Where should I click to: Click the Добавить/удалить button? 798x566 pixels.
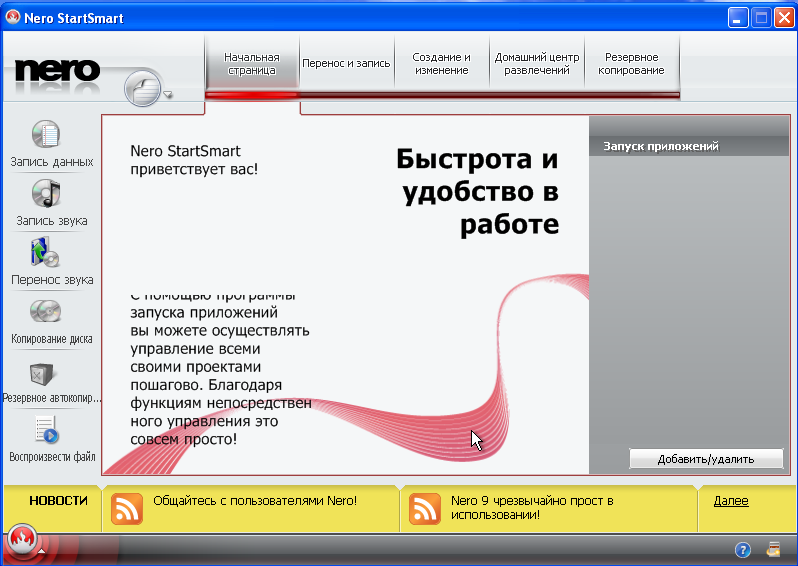[x=706, y=459]
